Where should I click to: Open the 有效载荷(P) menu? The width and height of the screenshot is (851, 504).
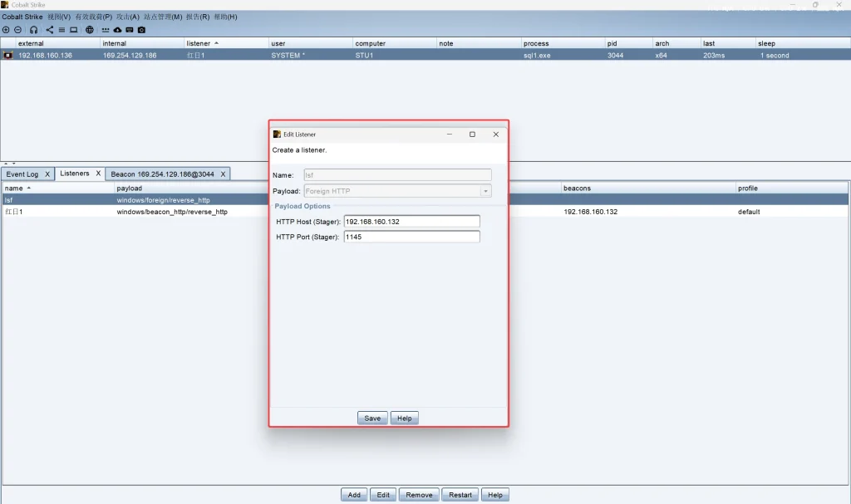point(93,17)
